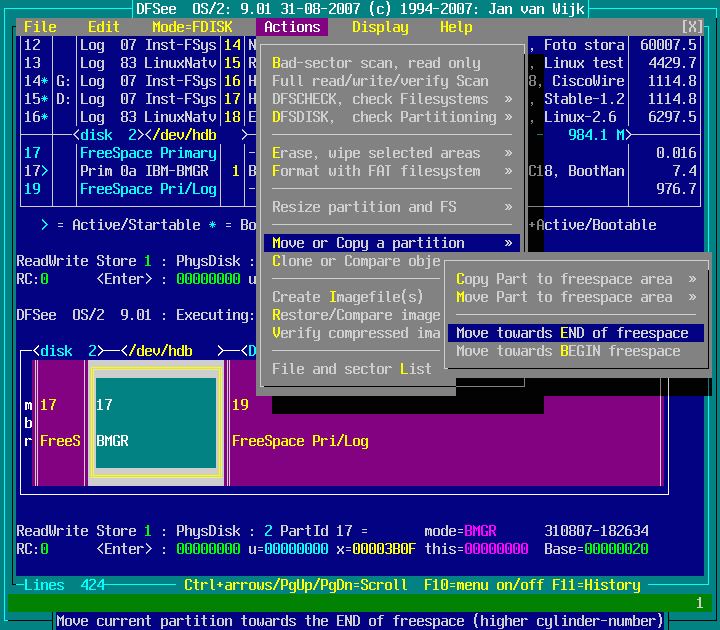Select File and sector List entry
The width and height of the screenshot is (720, 630).
352,369
